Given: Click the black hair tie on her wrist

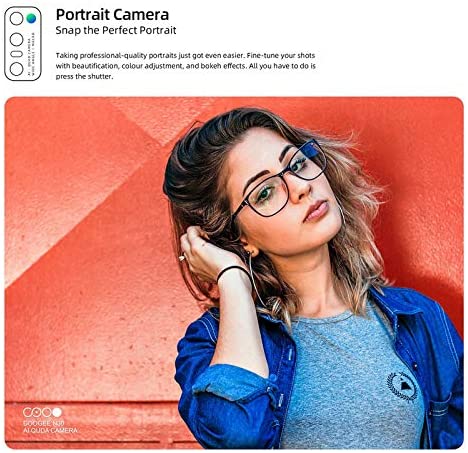Looking at the screenshot, I should 233,272.
